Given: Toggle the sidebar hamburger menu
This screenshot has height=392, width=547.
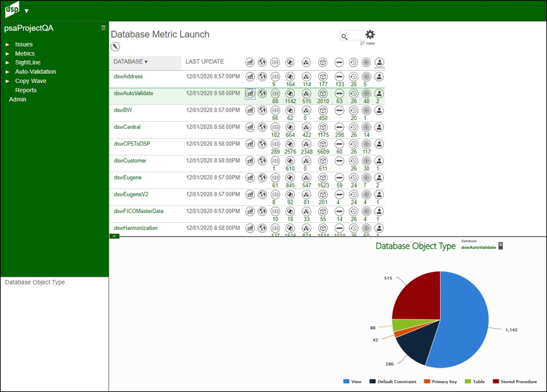Looking at the screenshot, I should 103,28.
